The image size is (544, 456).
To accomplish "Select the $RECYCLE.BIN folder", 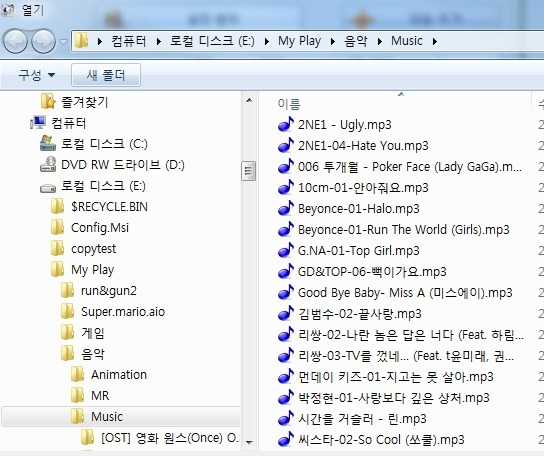I will pos(109,207).
